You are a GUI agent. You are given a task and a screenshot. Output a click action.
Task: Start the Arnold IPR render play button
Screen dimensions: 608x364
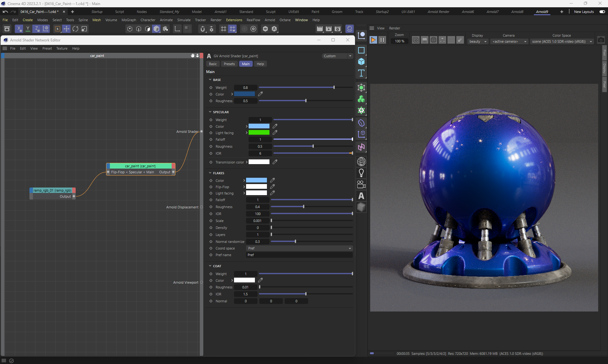373,40
